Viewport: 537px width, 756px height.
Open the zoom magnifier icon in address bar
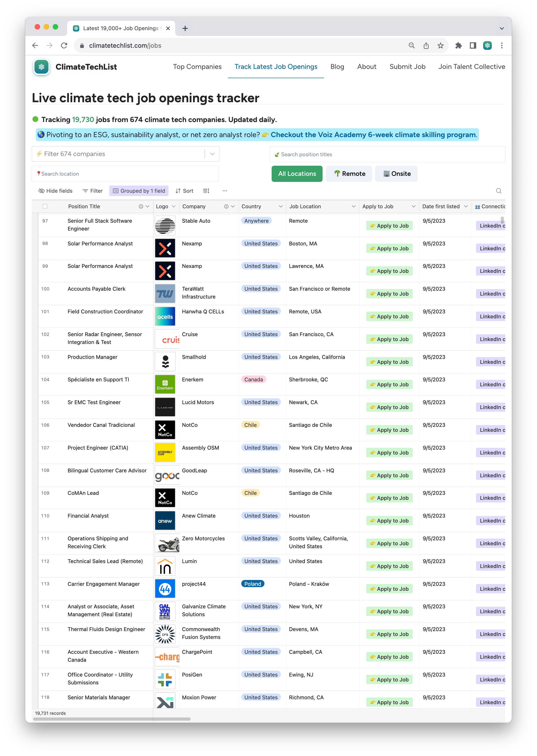(x=411, y=46)
